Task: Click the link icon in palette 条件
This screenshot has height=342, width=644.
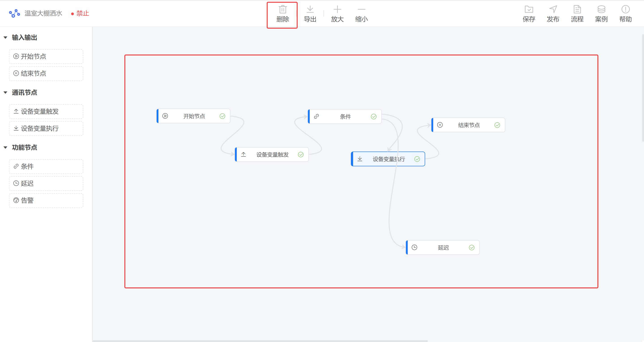Action: pos(16,166)
